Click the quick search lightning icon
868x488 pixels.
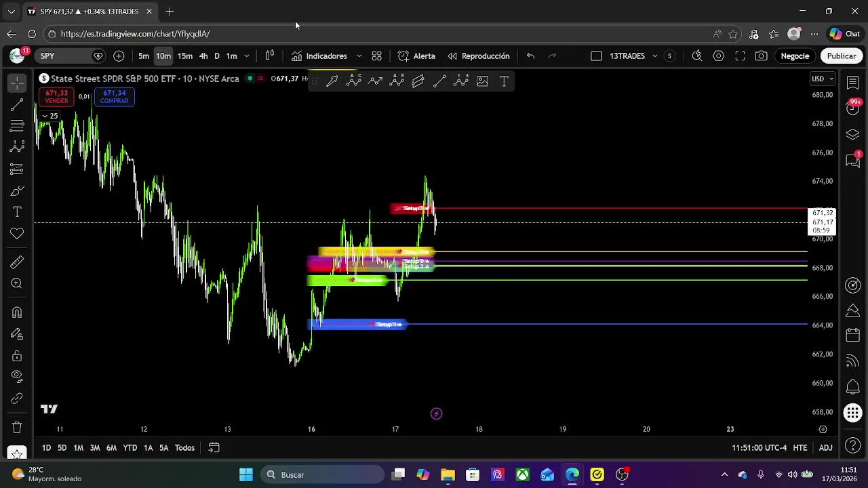tap(697, 56)
